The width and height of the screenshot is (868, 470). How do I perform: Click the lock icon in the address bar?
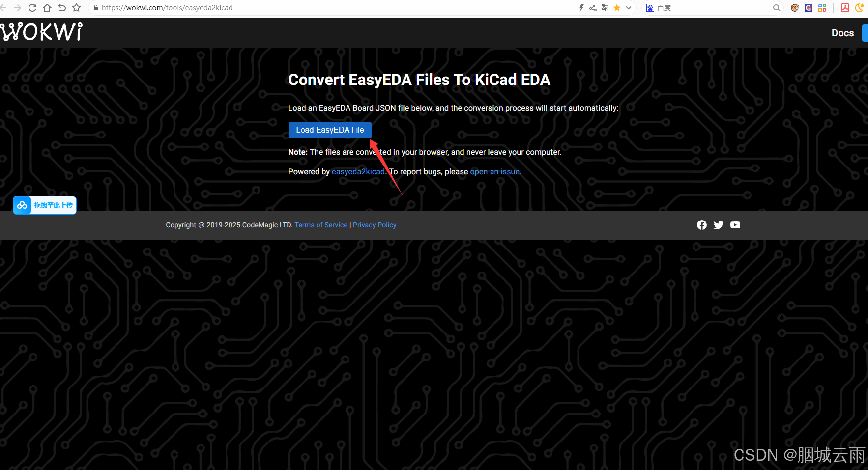96,8
